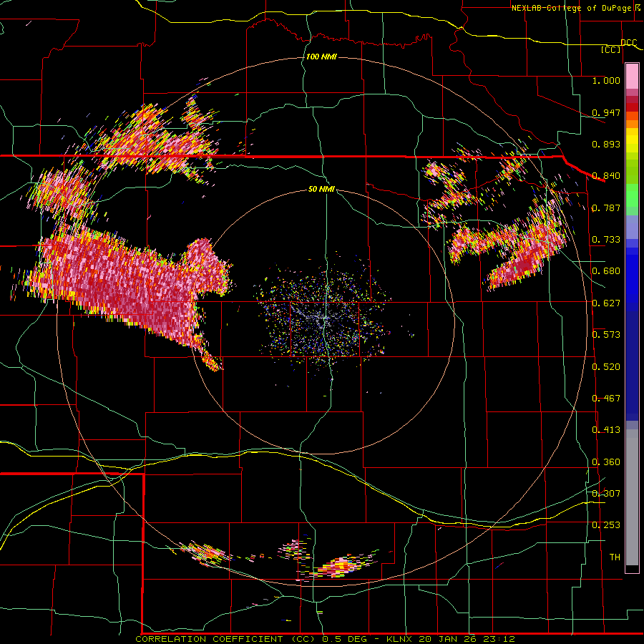Select the 0.787 scale value
Screen dimensions: 644x644
point(606,208)
